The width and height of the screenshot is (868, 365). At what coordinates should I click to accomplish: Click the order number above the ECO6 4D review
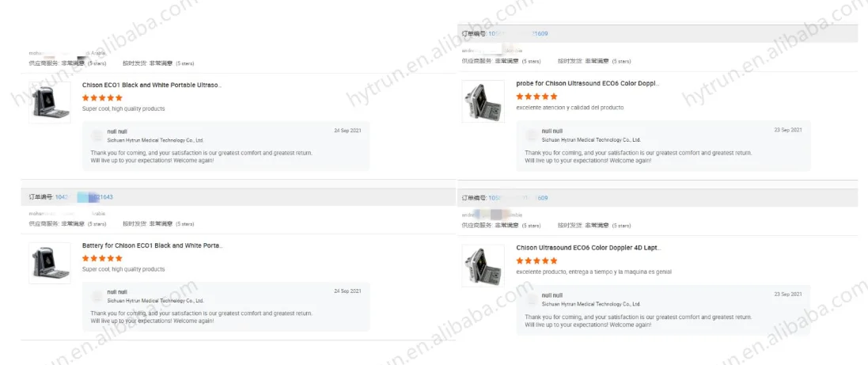(518, 198)
